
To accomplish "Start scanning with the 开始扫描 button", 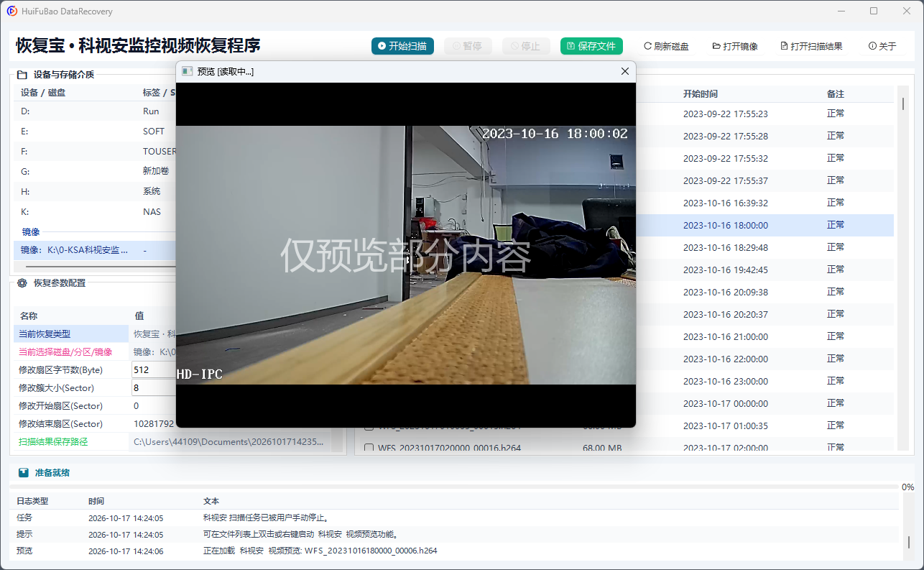I will click(402, 46).
